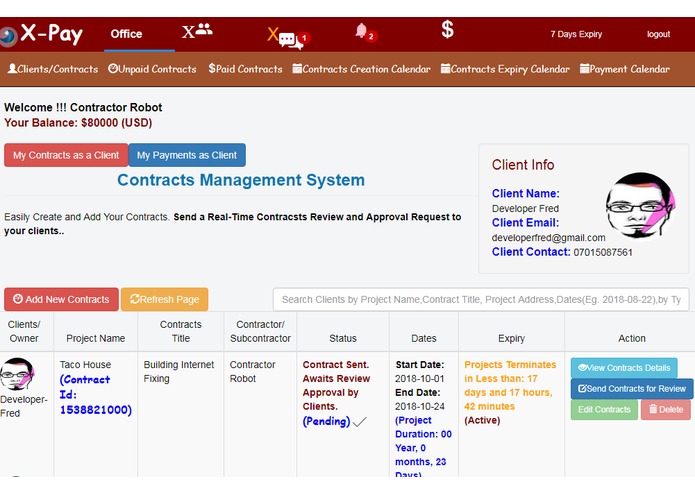Image resolution: width=695 pixels, height=494 pixels.
Task: Click the end date 2018-10-24
Action: coord(419,406)
